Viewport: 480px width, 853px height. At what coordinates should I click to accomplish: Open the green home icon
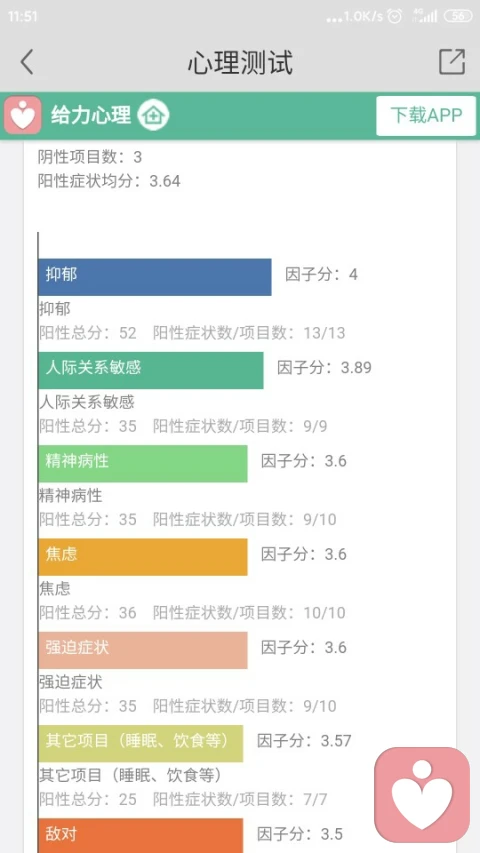point(153,115)
